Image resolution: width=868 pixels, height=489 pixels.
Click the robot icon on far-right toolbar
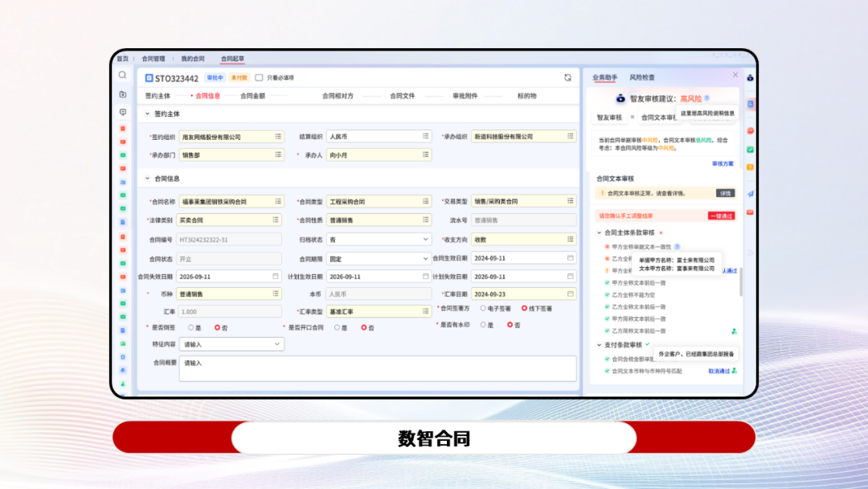[750, 78]
